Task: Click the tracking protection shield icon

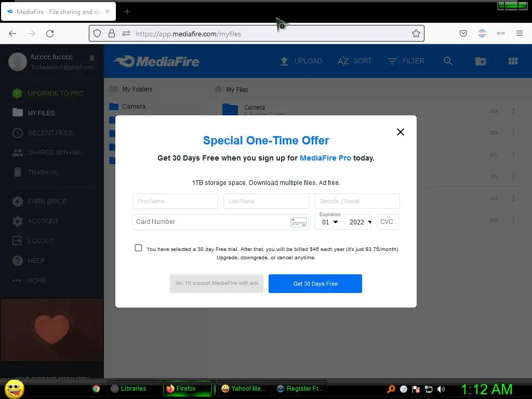Action: point(97,33)
